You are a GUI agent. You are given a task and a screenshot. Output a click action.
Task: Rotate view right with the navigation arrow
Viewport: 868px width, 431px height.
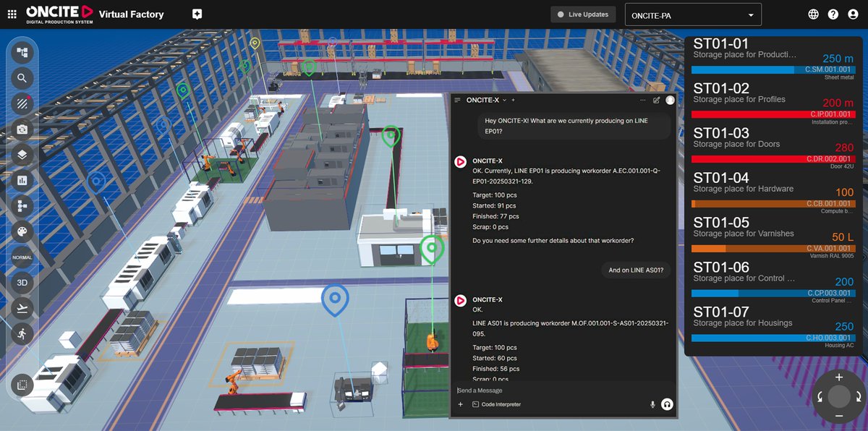pyautogui.click(x=858, y=396)
